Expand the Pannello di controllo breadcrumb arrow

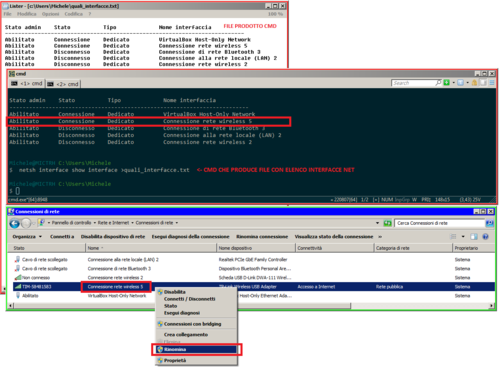point(95,223)
